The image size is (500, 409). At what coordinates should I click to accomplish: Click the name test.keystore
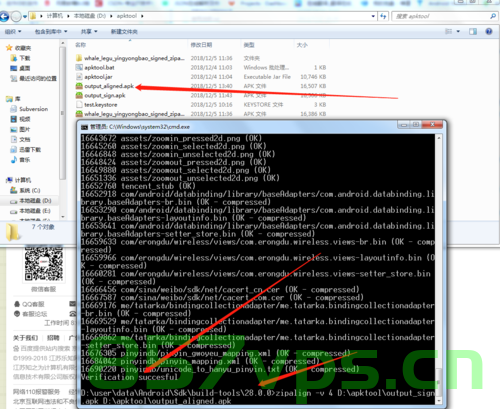coord(101,105)
